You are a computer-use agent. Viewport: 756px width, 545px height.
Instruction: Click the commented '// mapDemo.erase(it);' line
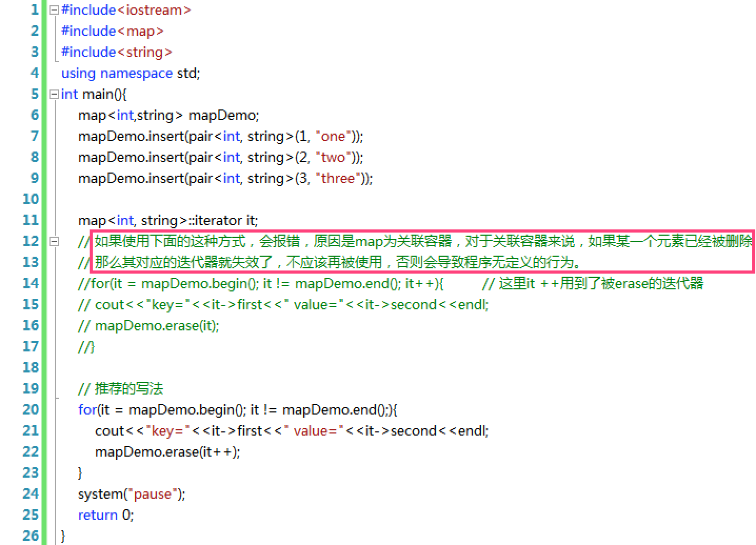coord(148,326)
